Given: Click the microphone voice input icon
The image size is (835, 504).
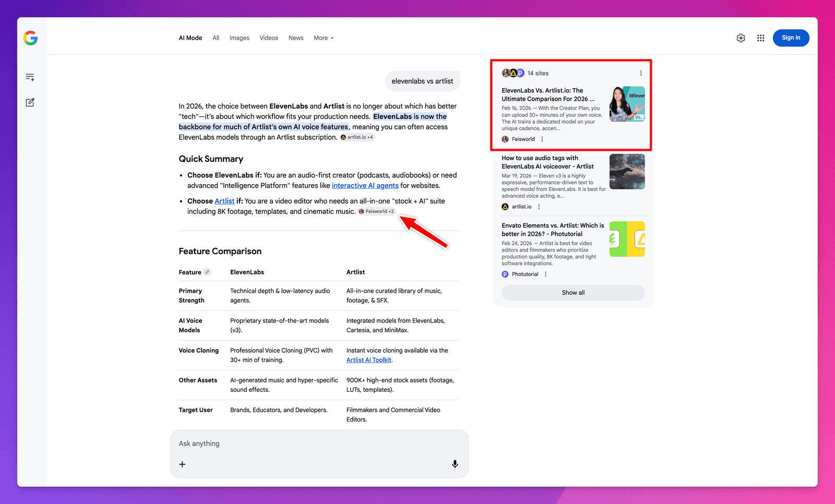Looking at the screenshot, I should (x=455, y=464).
